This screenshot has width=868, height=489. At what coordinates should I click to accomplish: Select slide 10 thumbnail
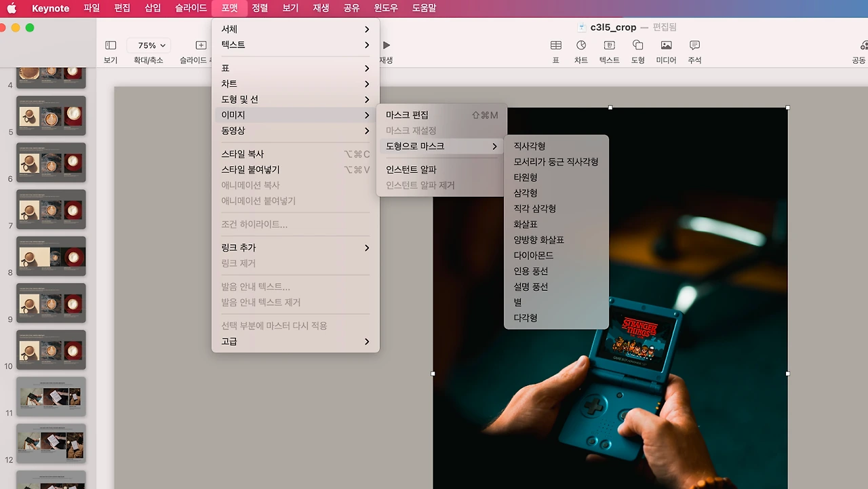point(51,350)
